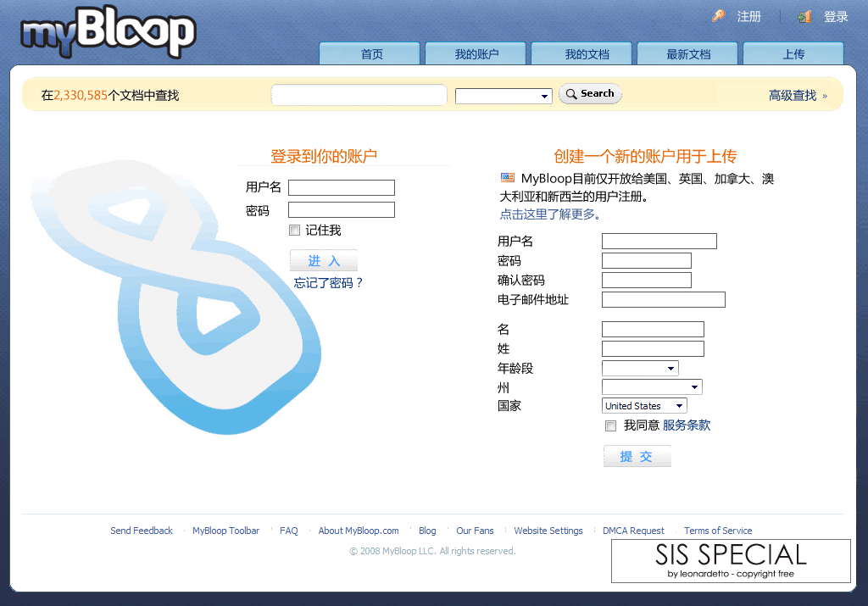This screenshot has height=606, width=868.
Task: Click the 提交 submit button
Action: [x=637, y=457]
